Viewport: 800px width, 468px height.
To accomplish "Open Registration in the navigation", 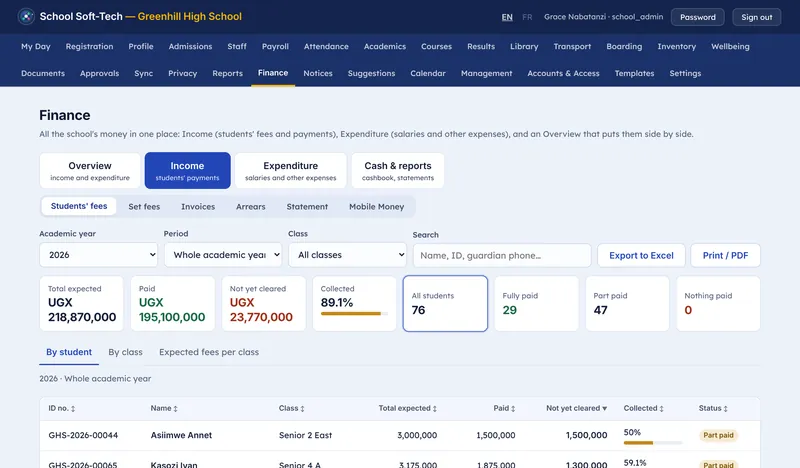I will 89,46.
